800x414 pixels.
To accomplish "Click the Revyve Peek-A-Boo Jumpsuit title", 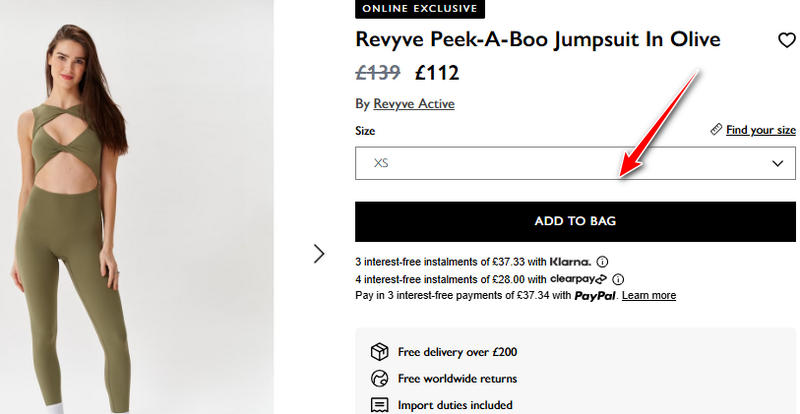I will tap(538, 39).
